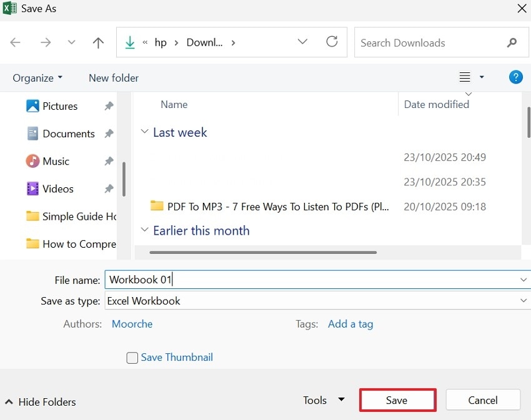
Task: Click the Save button
Action: point(397,400)
